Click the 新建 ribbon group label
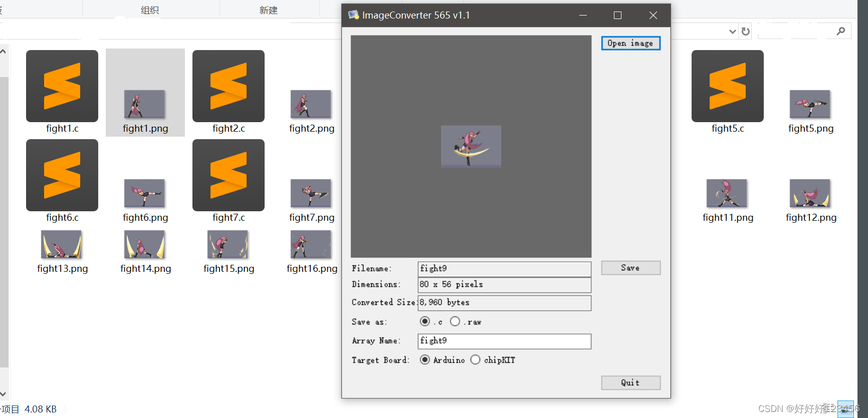Screen dimensions: 868x418 pyautogui.click(x=269, y=10)
